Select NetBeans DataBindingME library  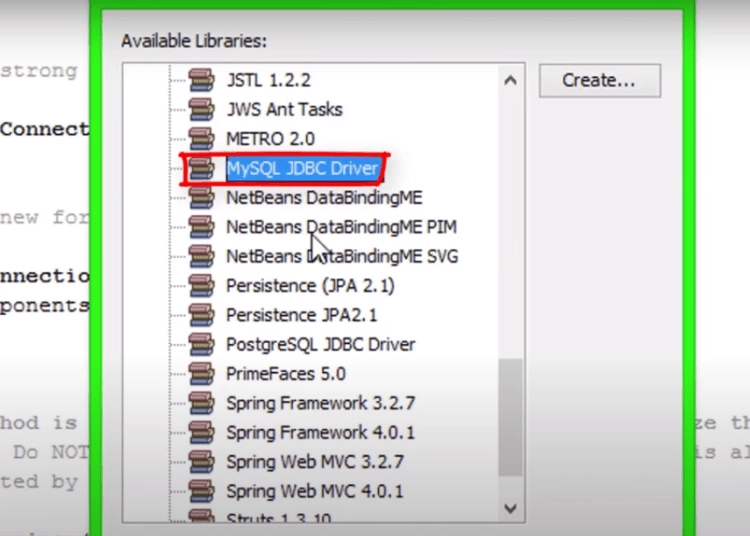[x=324, y=197]
